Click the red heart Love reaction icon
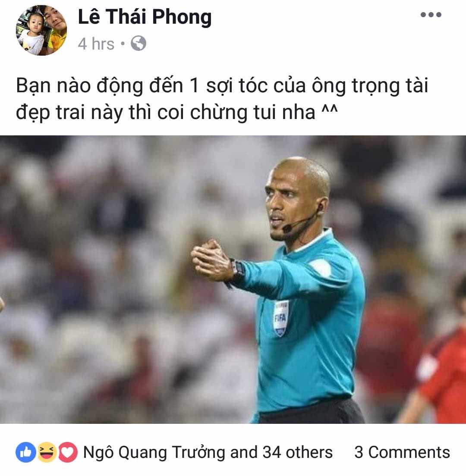The image size is (466, 476). point(67,452)
